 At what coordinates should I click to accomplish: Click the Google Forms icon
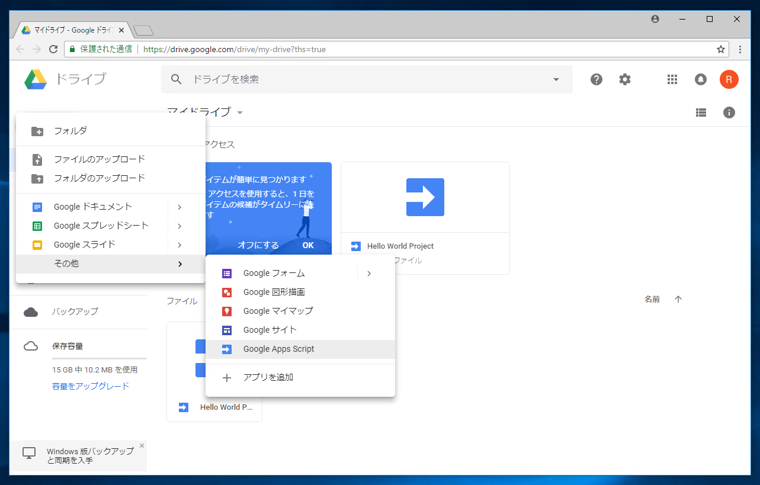tap(227, 273)
